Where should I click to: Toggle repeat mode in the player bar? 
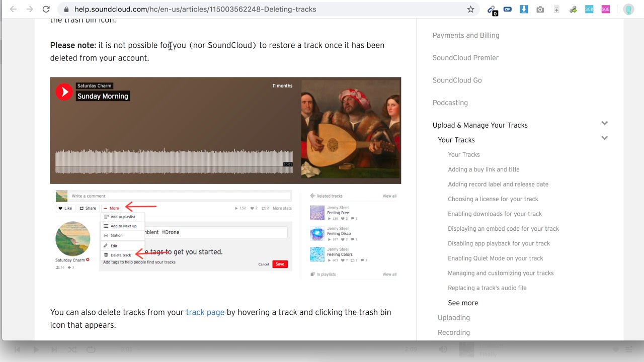(x=91, y=349)
